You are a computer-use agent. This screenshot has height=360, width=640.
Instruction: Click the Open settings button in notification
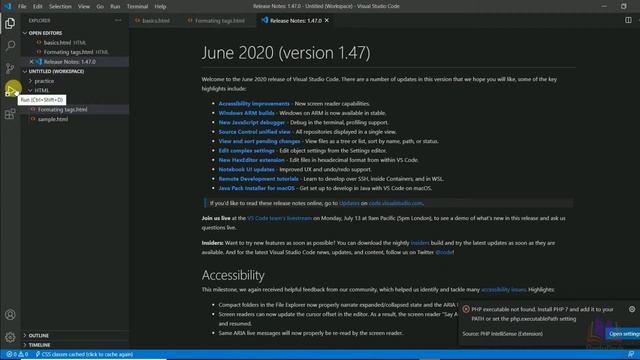point(623,333)
